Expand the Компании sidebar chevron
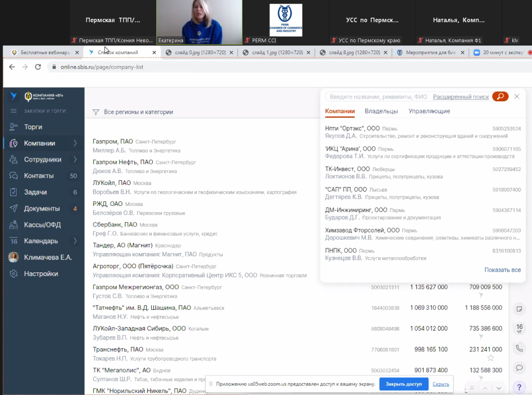This screenshot has height=395, width=532. (x=75, y=143)
